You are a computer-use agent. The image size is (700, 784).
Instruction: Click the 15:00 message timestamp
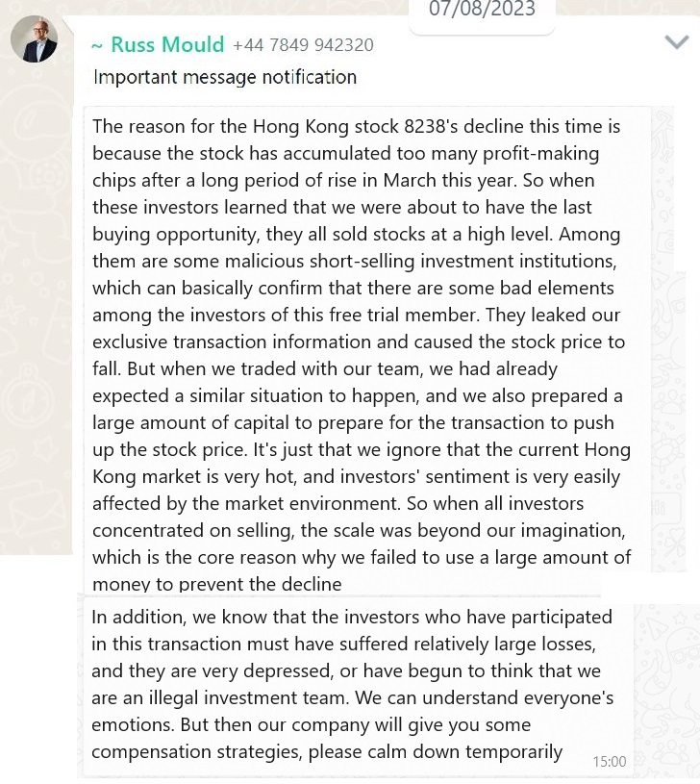[609, 761]
